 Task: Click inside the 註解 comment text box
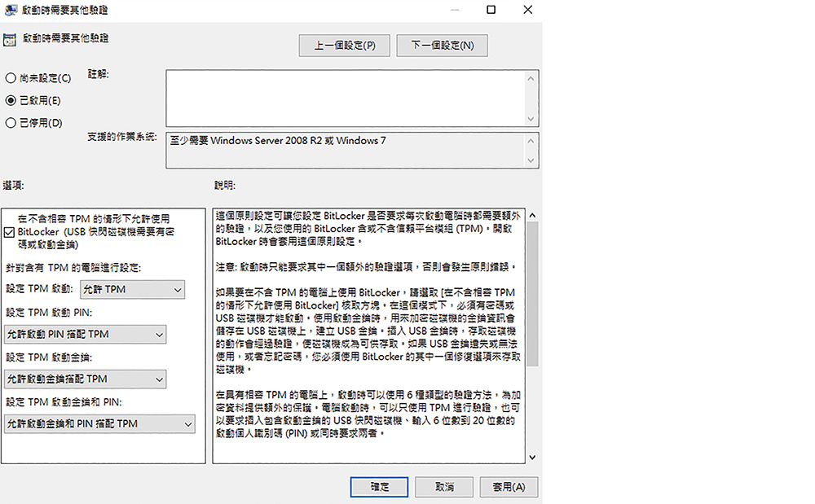click(345, 98)
